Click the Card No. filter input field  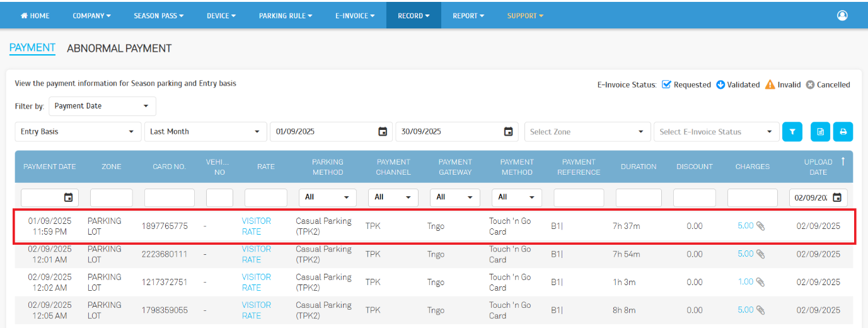coord(170,197)
